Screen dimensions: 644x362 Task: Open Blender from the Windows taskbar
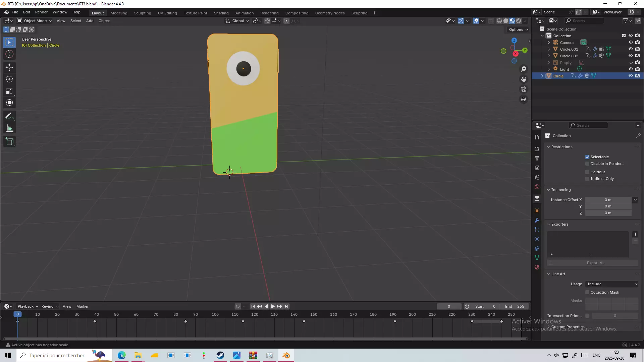(286, 355)
